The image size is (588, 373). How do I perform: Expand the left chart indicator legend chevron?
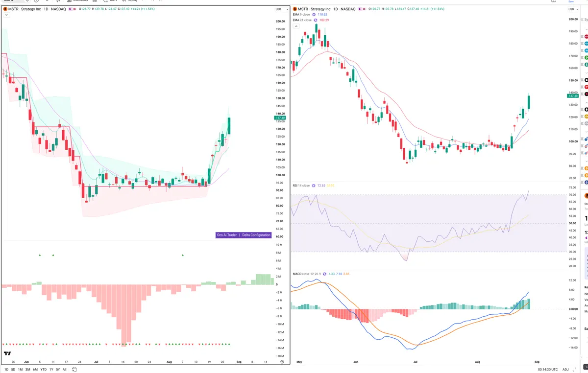coord(6,15)
